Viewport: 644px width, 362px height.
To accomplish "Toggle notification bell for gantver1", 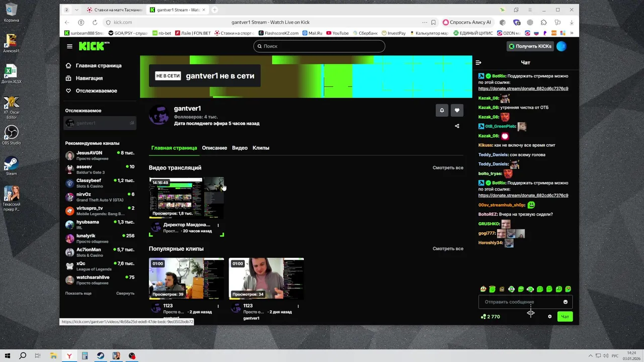I will coord(442,110).
